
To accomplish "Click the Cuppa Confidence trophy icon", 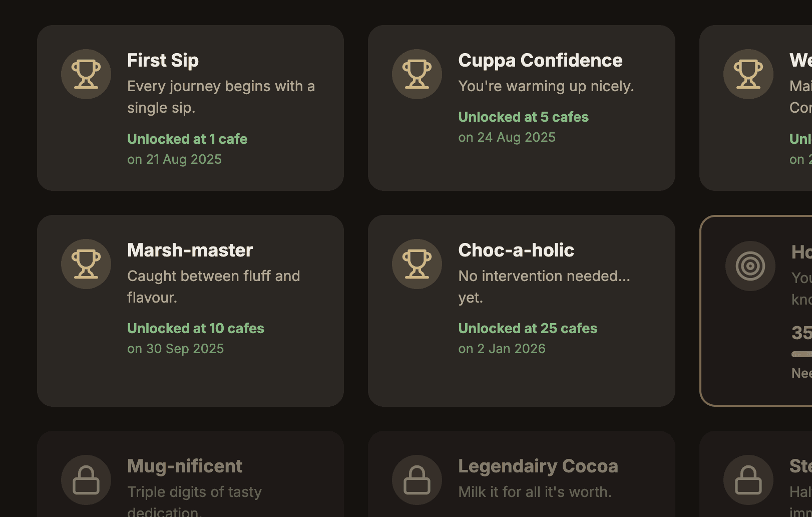I will [x=417, y=74].
